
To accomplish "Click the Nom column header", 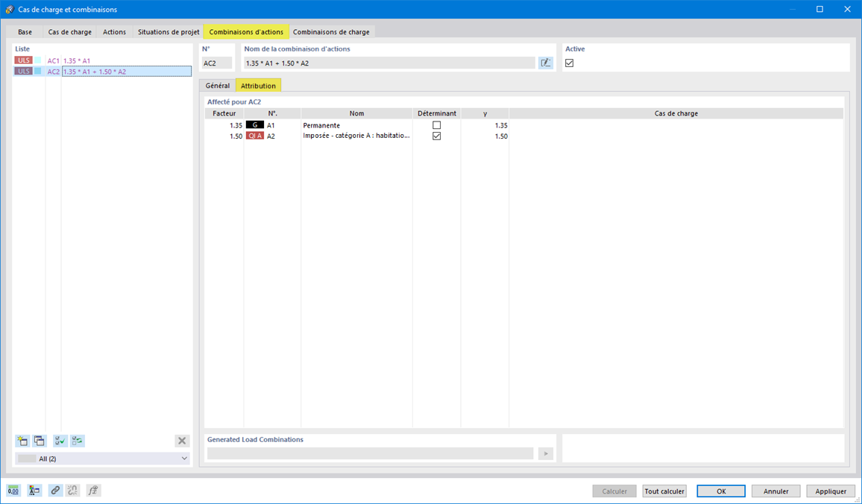I will (356, 113).
